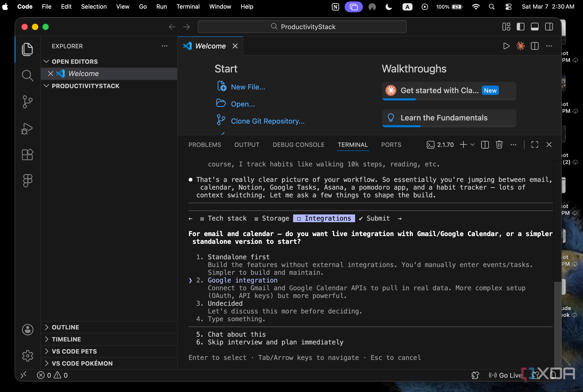Toggle the secondary side bar

tap(549, 26)
